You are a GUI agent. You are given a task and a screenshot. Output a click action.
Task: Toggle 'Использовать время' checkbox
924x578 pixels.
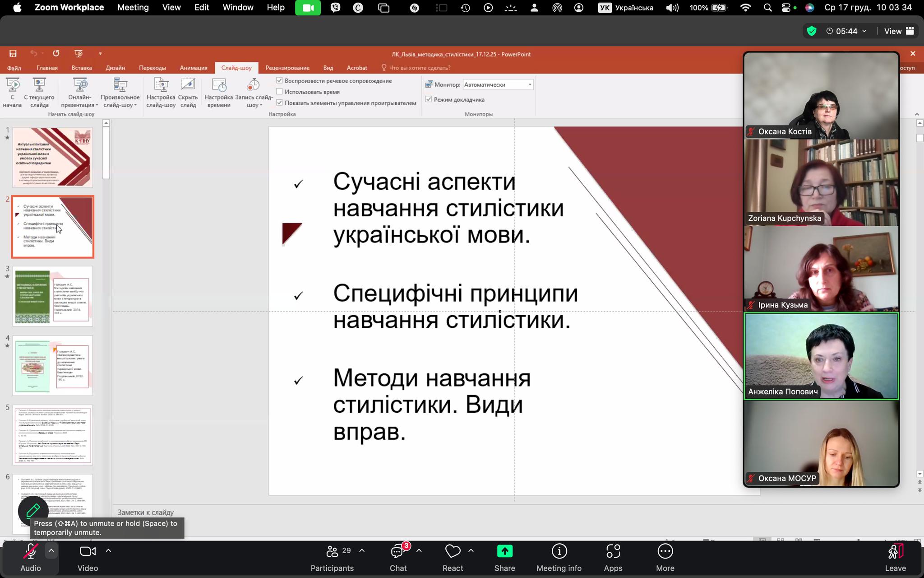click(x=280, y=92)
